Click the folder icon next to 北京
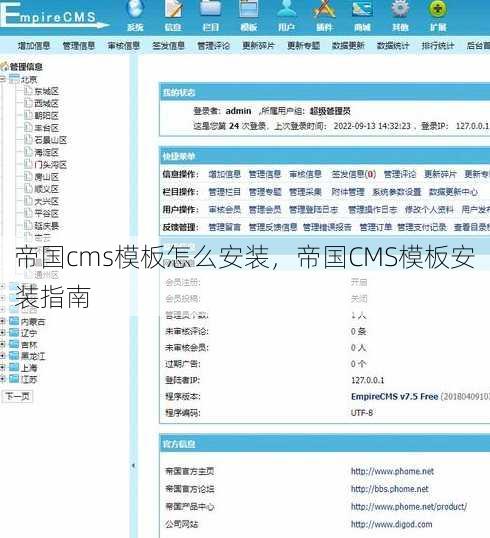The height and width of the screenshot is (538, 490). (x=14, y=79)
